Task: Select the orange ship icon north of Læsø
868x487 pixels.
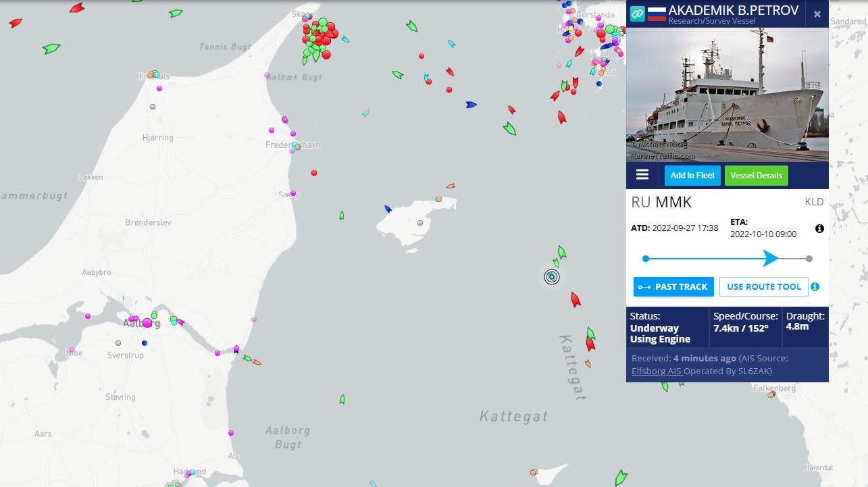Action: click(451, 185)
